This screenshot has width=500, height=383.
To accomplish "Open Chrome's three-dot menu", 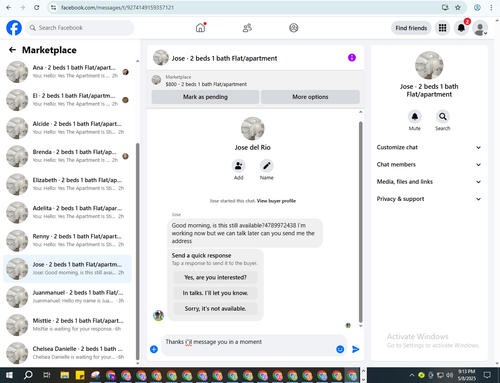I will click(x=491, y=7).
